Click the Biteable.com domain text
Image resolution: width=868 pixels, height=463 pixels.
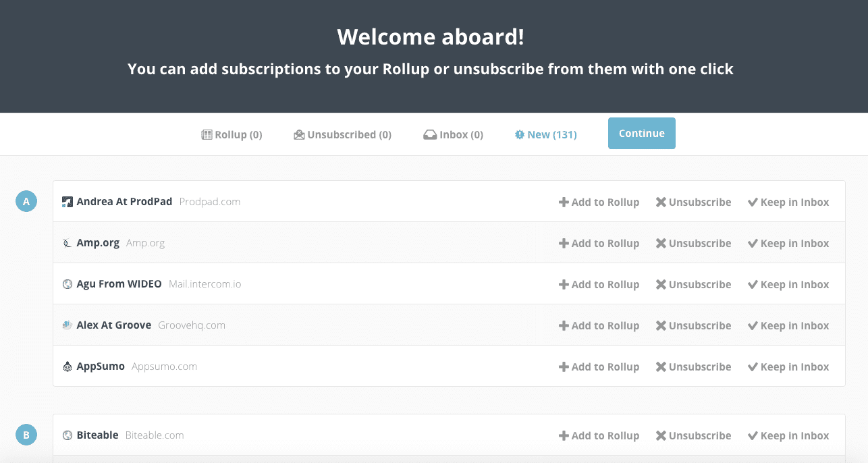[x=155, y=435]
